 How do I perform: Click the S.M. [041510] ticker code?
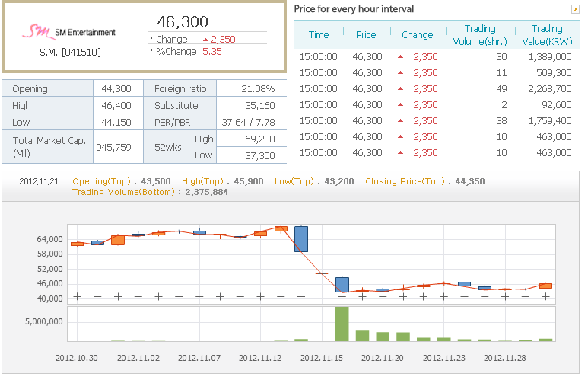tap(70, 52)
